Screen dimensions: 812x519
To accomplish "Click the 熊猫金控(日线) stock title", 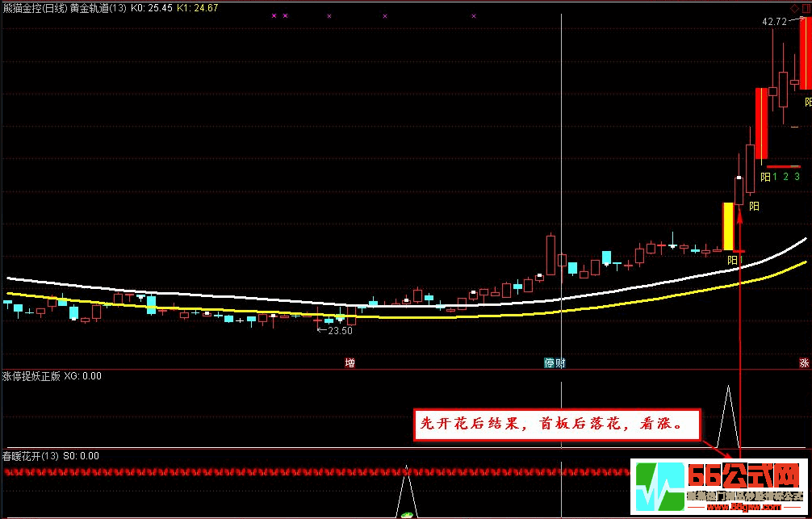I will [34, 8].
